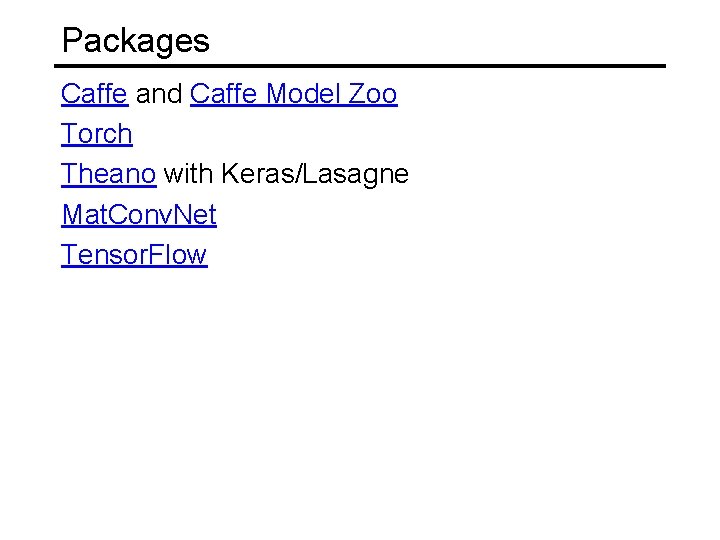Visit the Mat.Conv.Net link
The width and height of the screenshot is (720, 540).
coord(138,215)
